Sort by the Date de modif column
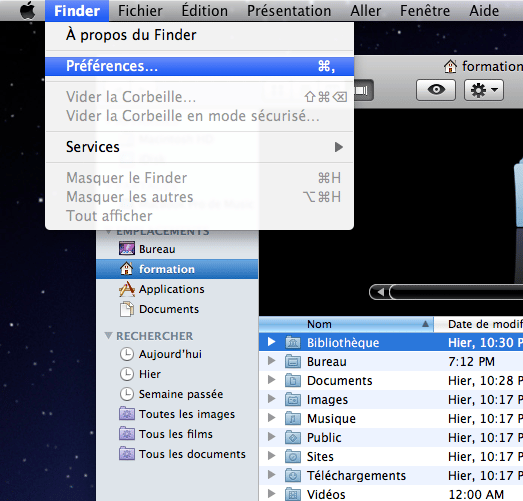 point(479,324)
